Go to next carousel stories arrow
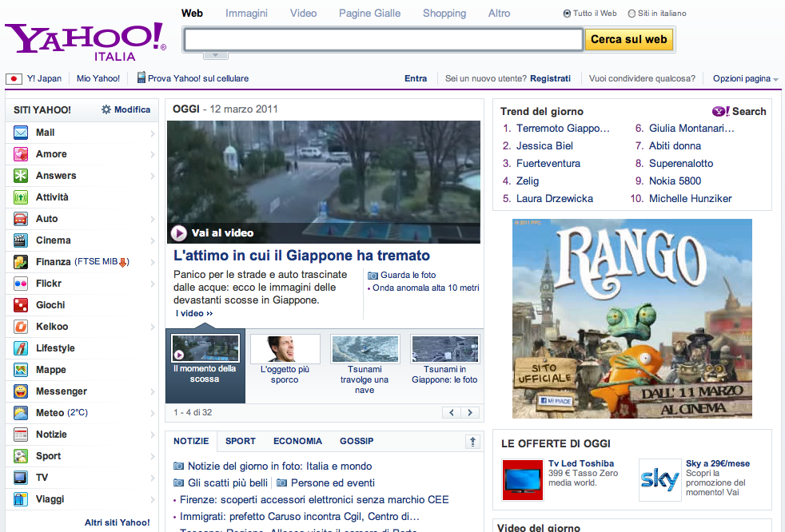 469,413
